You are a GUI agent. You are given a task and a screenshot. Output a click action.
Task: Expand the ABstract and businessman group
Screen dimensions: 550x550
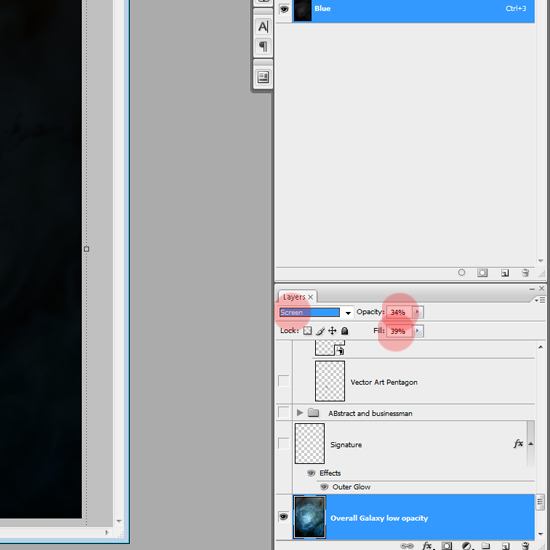(x=300, y=413)
